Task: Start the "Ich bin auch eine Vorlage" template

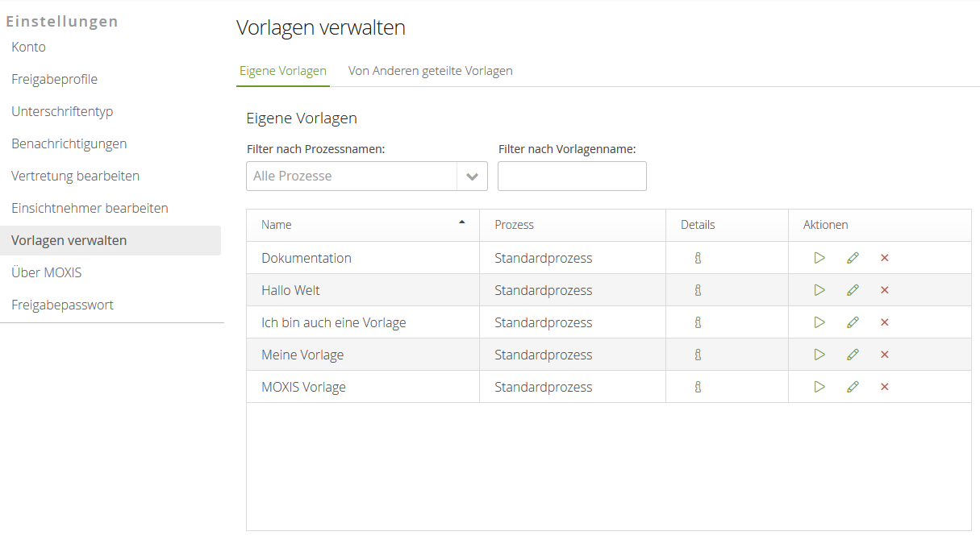Action: [x=819, y=322]
